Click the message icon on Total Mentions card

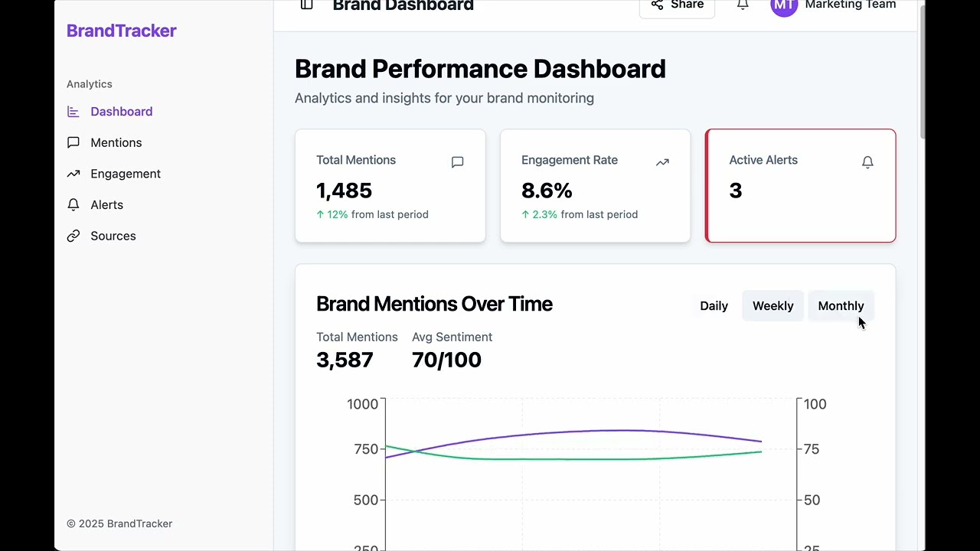click(457, 162)
